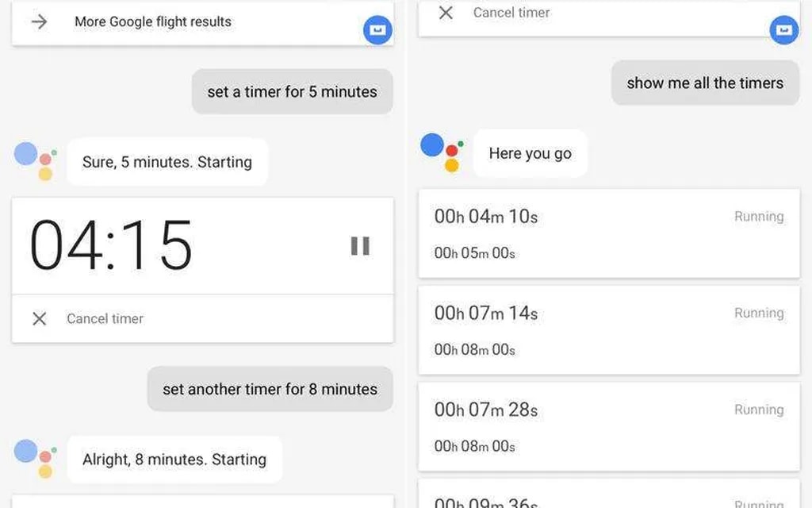
Task: Pause the 04:15 running timer
Action: [x=360, y=246]
